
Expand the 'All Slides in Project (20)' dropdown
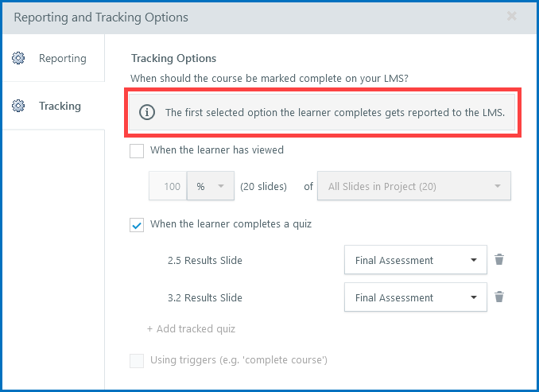(x=413, y=187)
